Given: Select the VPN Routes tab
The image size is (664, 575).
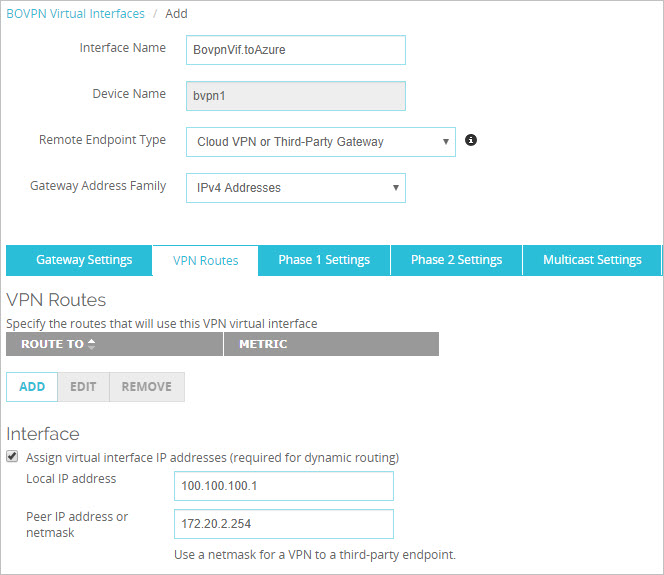Looking at the screenshot, I should point(205,260).
